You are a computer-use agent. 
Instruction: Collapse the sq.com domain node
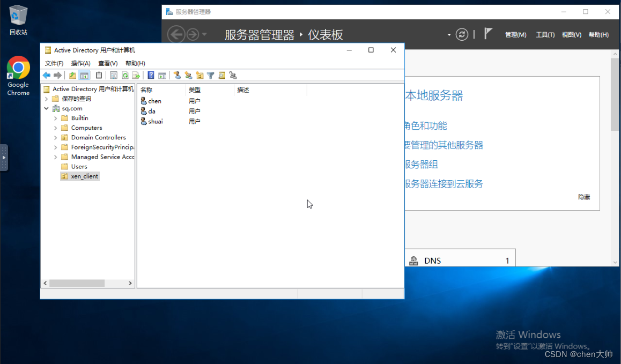[46, 108]
